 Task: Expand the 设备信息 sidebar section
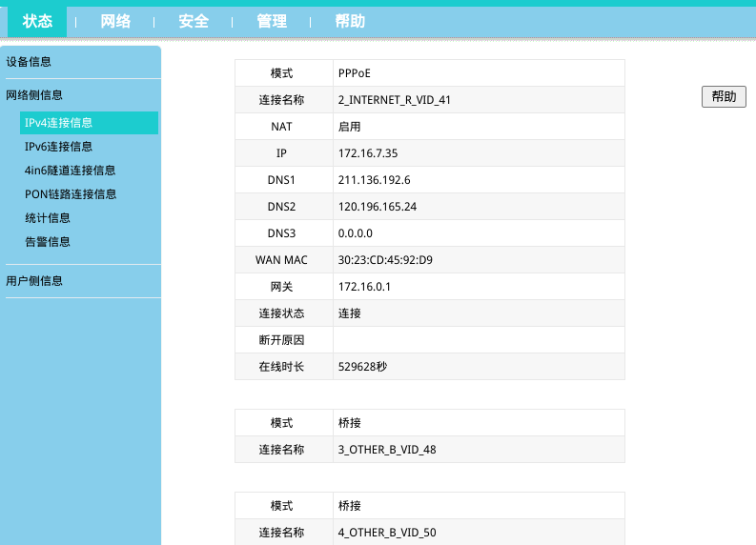click(x=29, y=62)
